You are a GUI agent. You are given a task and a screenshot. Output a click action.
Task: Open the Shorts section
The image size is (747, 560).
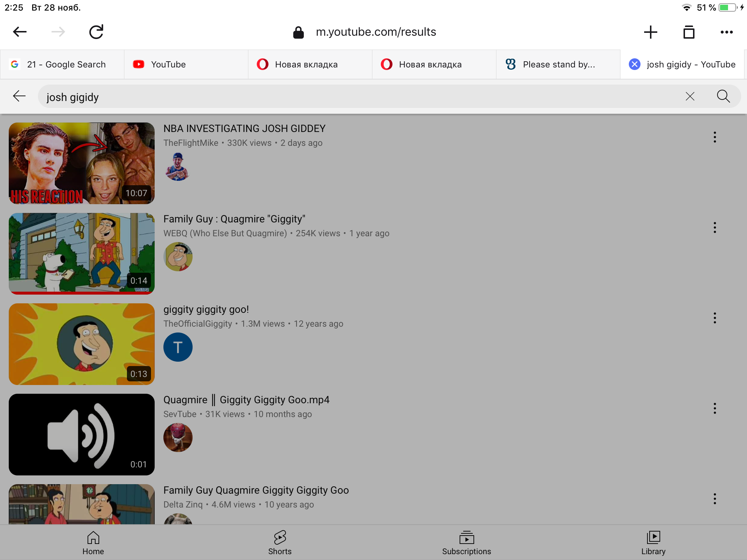pyautogui.click(x=280, y=542)
